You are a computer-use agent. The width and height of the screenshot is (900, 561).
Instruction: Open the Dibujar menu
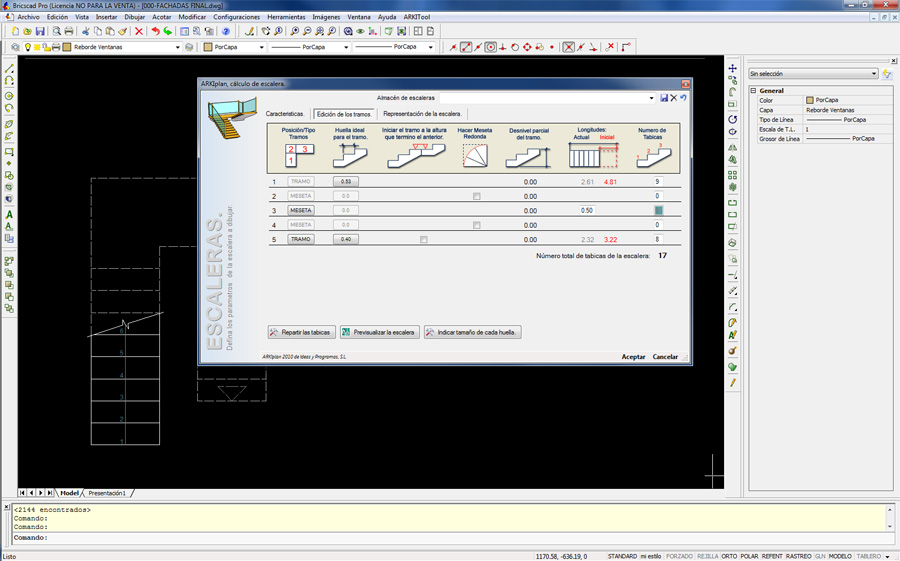click(x=134, y=17)
